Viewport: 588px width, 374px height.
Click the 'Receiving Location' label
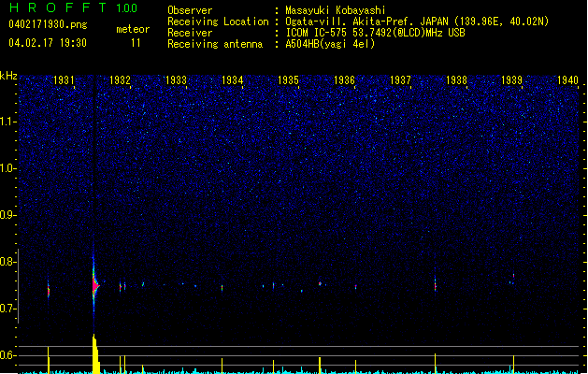[x=218, y=22]
